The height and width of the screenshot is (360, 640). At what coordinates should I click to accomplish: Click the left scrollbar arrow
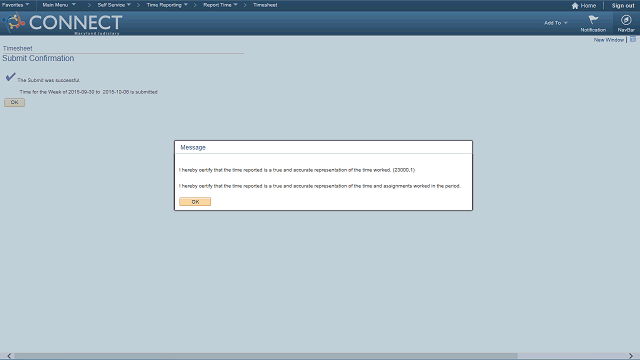9,356
